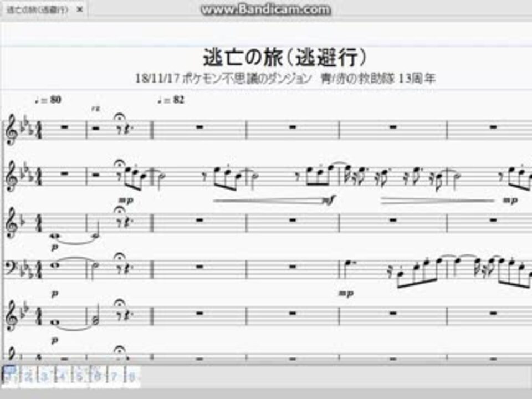Jump to page 2 in navigator

[x=28, y=377]
